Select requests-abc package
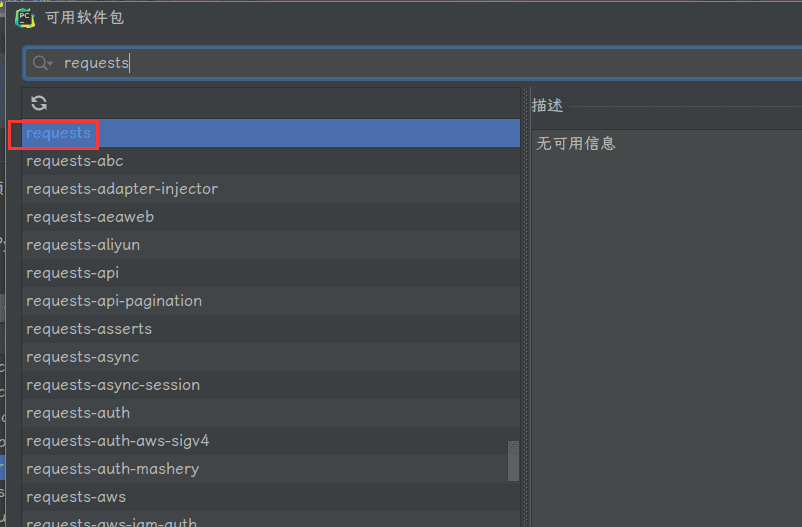This screenshot has height=527, width=802. click(75, 161)
